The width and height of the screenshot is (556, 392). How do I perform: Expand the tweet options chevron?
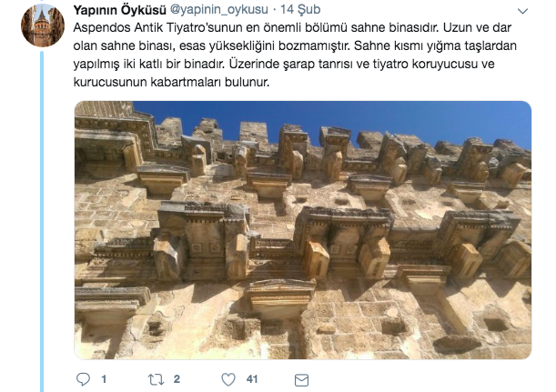pyautogui.click(x=522, y=11)
